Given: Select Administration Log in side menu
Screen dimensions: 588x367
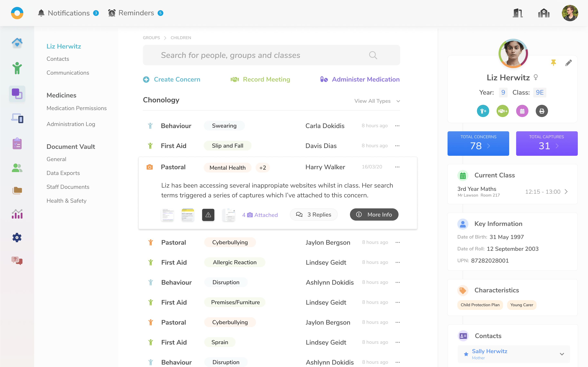Looking at the screenshot, I should click(71, 124).
